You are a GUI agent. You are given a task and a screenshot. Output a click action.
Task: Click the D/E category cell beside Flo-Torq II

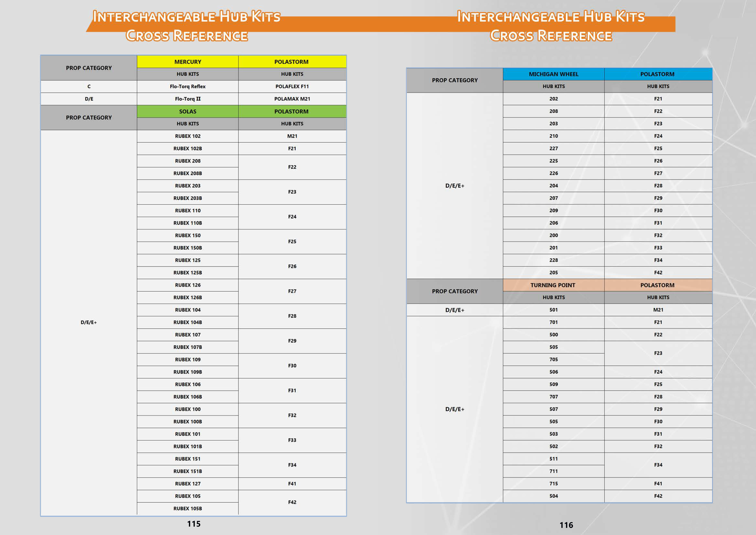[x=89, y=99]
